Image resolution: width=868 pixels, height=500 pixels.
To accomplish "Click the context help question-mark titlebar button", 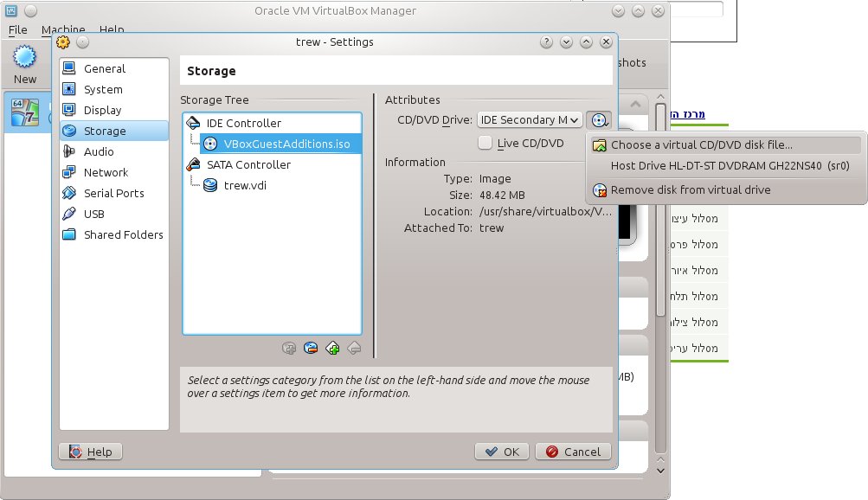I will pyautogui.click(x=546, y=42).
